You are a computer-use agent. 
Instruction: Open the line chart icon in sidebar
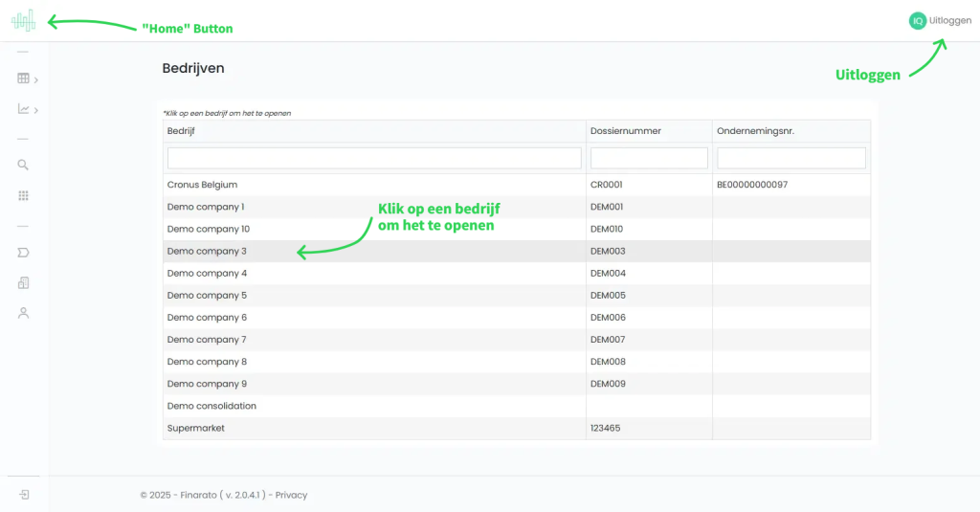[23, 109]
